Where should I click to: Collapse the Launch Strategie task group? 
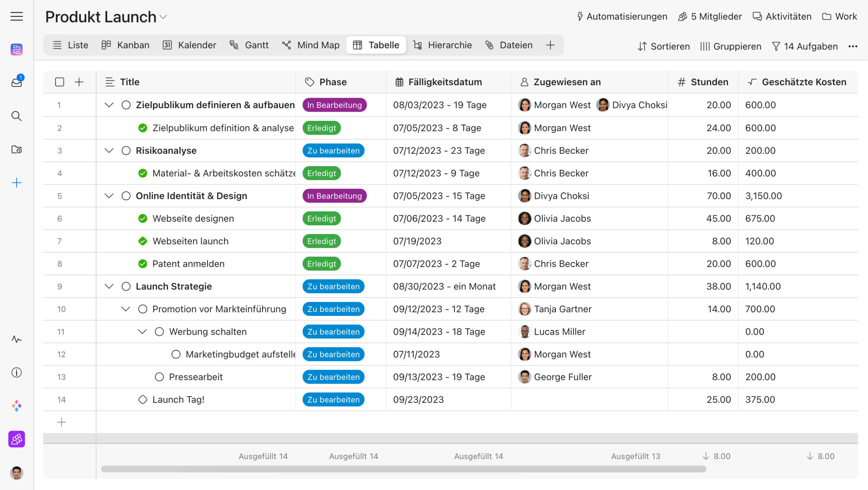click(x=109, y=286)
